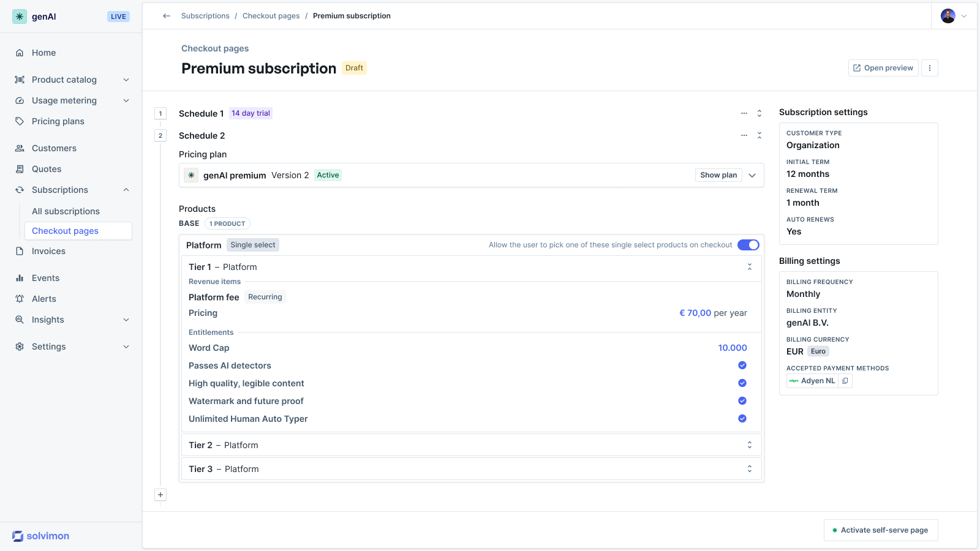
Task: Expand Schedule 1 section
Action: click(x=759, y=113)
